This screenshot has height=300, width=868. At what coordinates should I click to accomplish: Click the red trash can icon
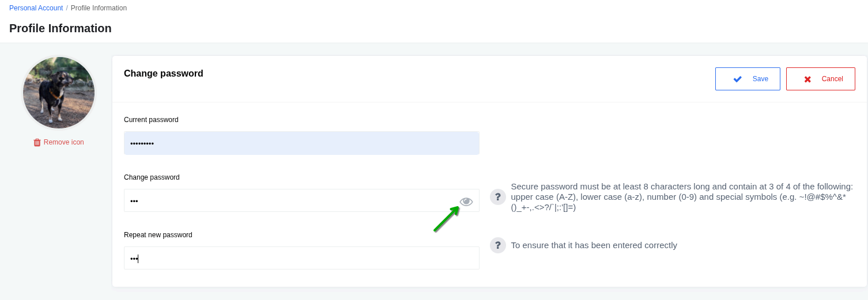[37, 142]
